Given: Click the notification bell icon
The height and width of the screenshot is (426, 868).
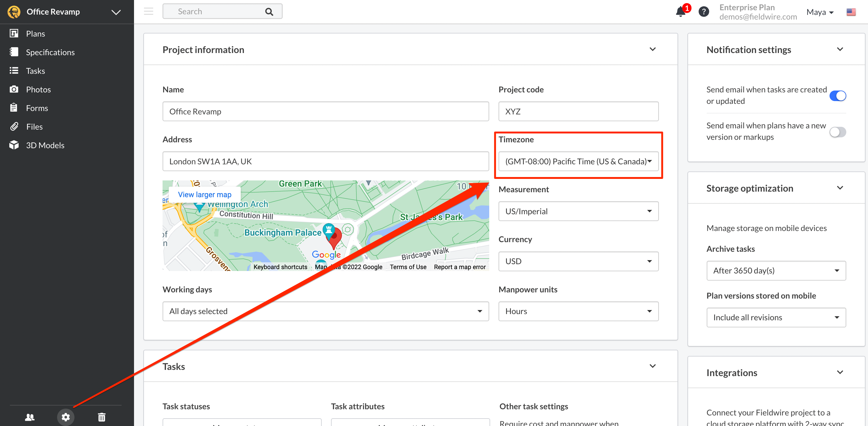Looking at the screenshot, I should (681, 12).
